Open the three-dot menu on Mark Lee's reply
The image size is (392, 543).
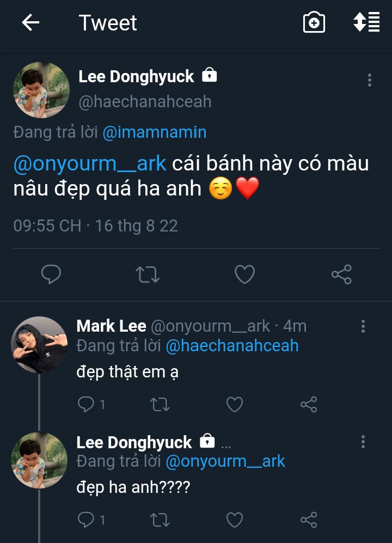tap(363, 326)
